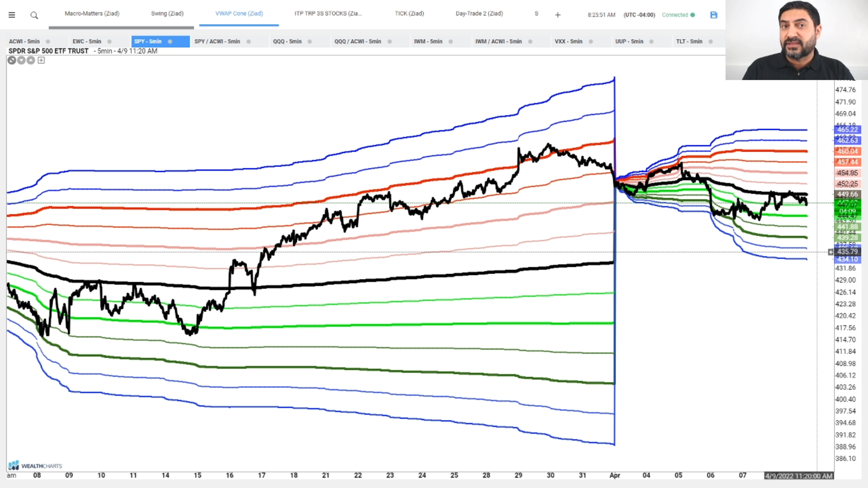Click the blue 462.63 price label

(847, 141)
